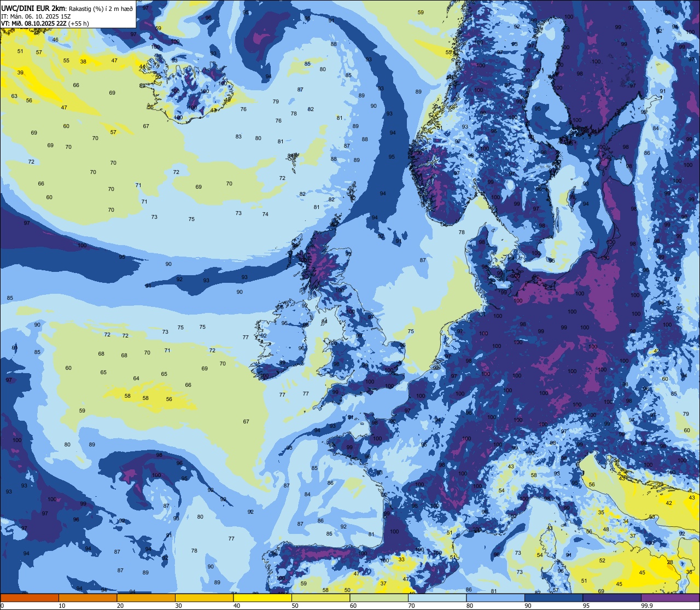Click the 70–80 light blue legend swatch
Screen dimensions: 700x610
[437, 597]
